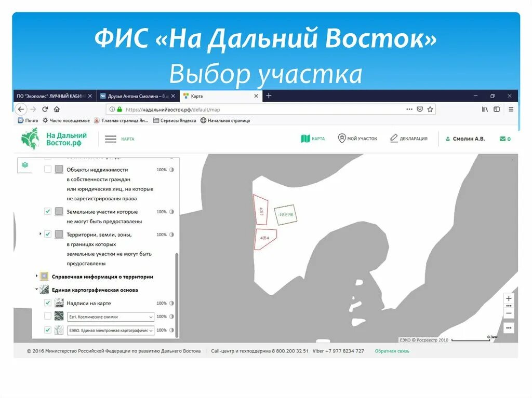
Task: Open the messages envelope icon
Action: 502,139
